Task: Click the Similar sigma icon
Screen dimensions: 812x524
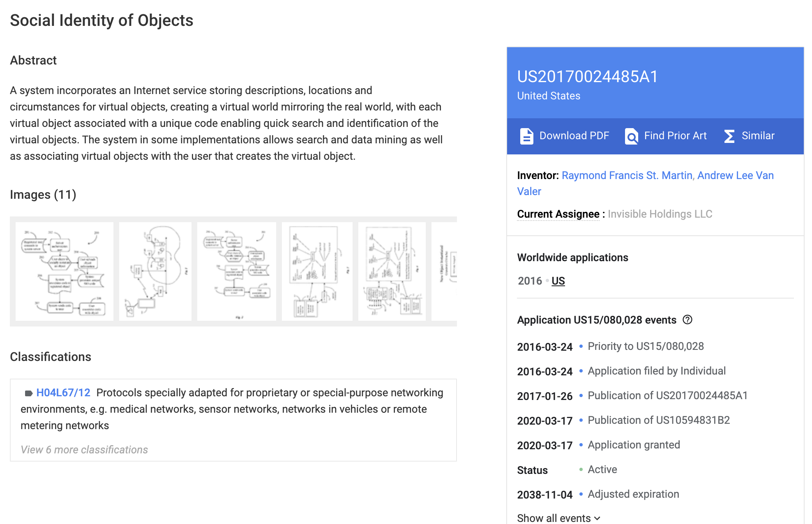Action: [x=729, y=136]
